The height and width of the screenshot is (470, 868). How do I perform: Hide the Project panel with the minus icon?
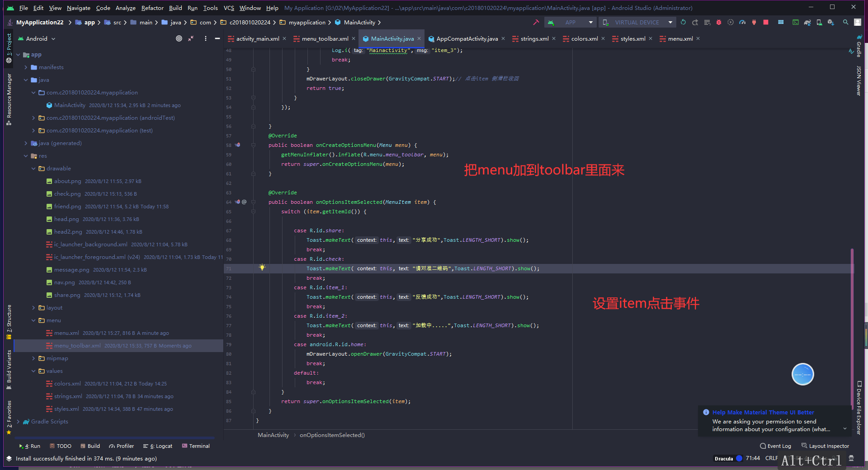(217, 38)
